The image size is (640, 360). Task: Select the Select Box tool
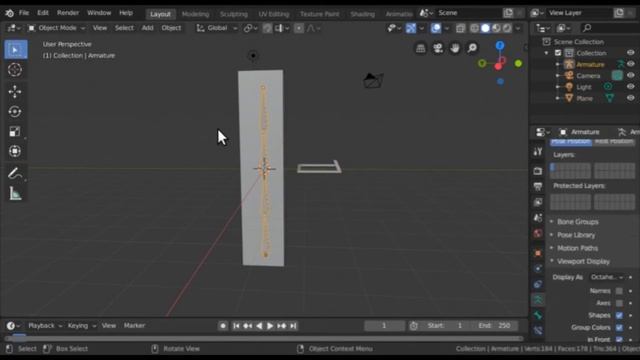tap(16, 49)
